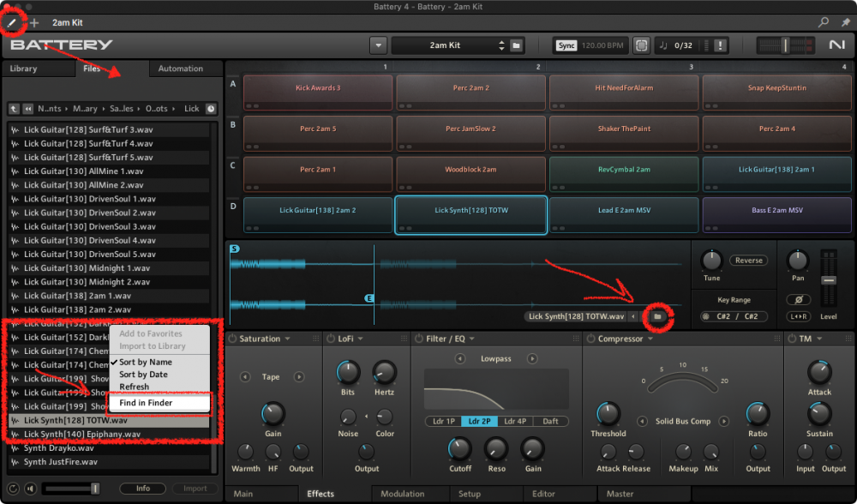This screenshot has height=504, width=857.
Task: Toggle the Compressor power button
Action: 590,339
